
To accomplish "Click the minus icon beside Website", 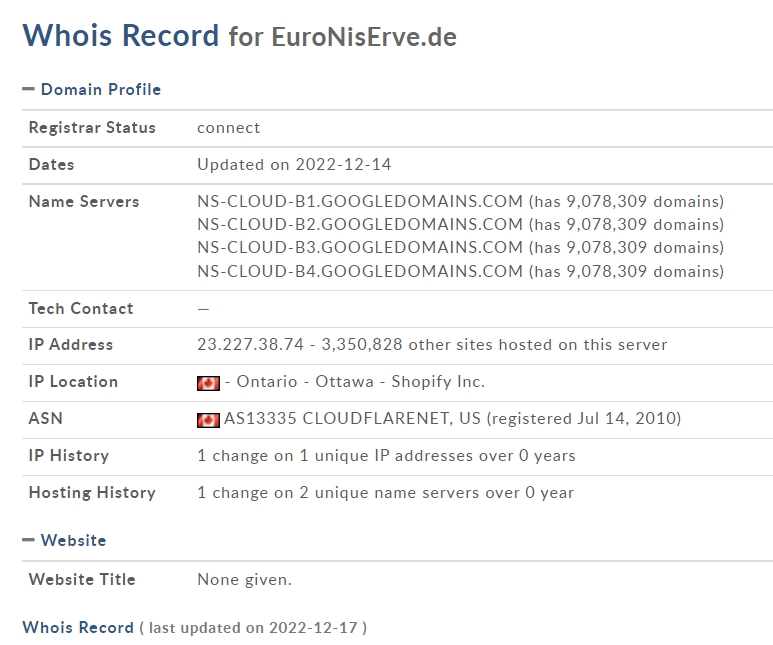I will click(x=29, y=540).
